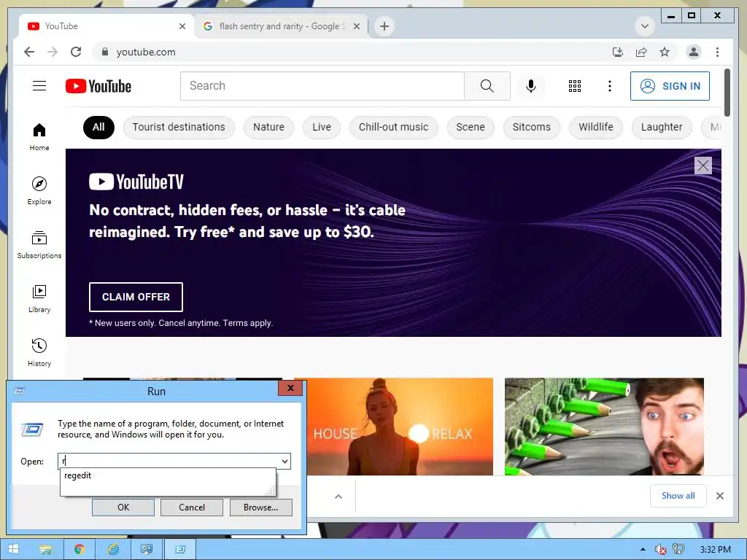747x560 pixels.
Task: Start voice search with microphone icon
Action: [531, 86]
